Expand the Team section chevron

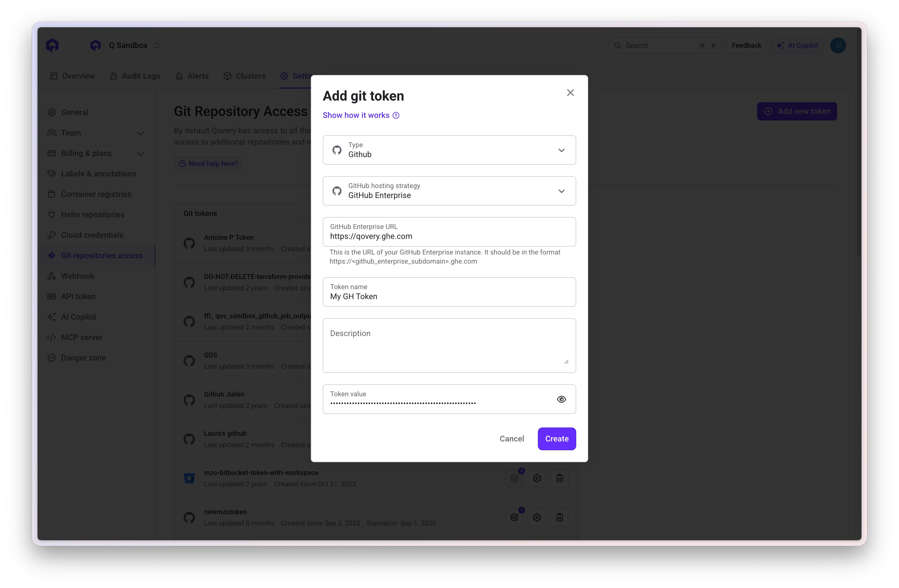140,133
